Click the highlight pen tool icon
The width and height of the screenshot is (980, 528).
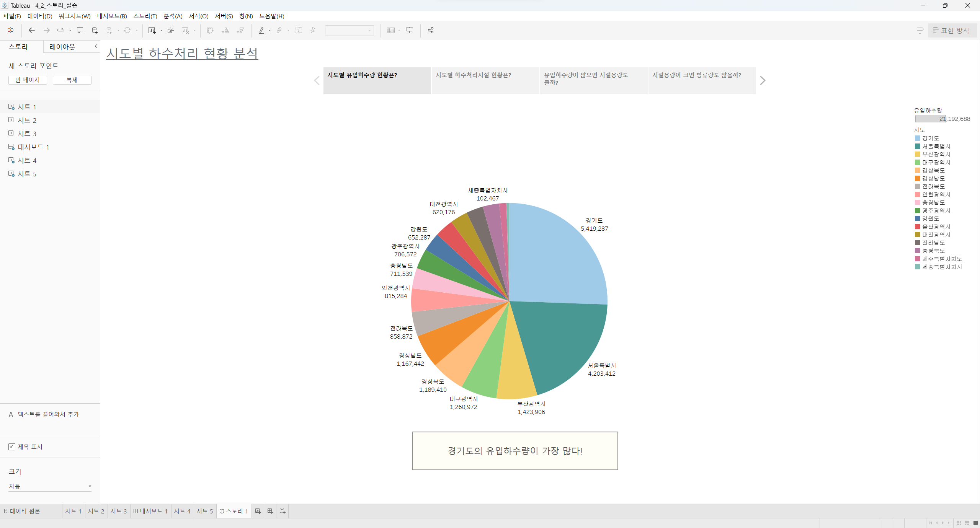[261, 30]
